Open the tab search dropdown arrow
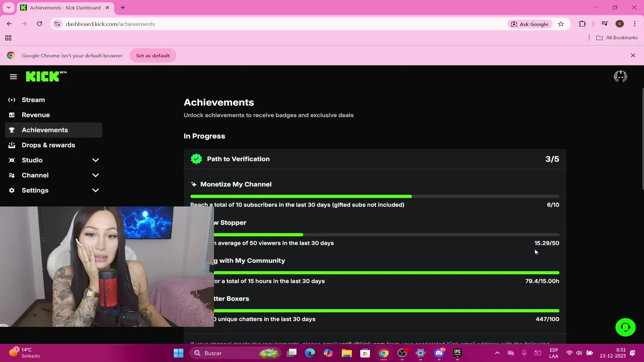The image size is (644, 362). pyautogui.click(x=9, y=8)
